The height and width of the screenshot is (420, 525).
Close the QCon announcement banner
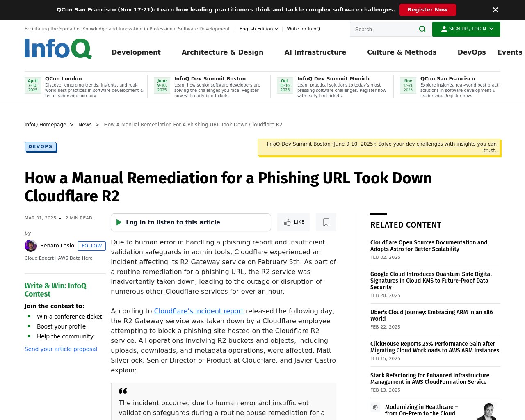pyautogui.click(x=495, y=10)
